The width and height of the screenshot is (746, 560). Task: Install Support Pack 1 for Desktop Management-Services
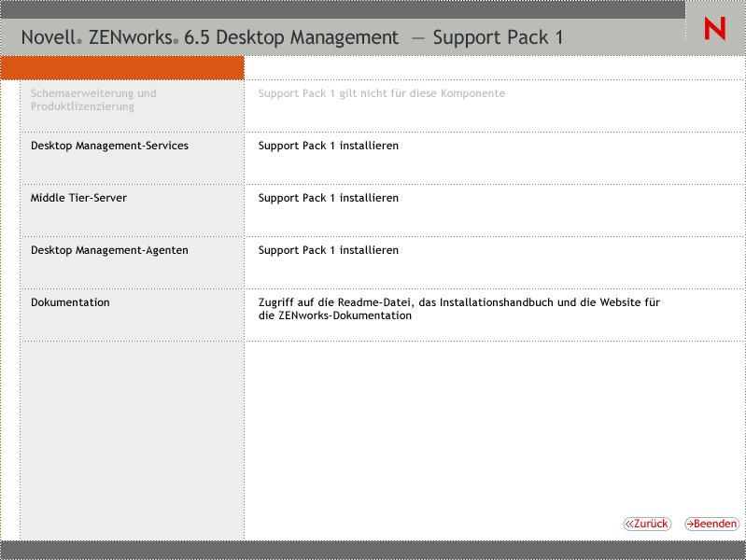[329, 146]
